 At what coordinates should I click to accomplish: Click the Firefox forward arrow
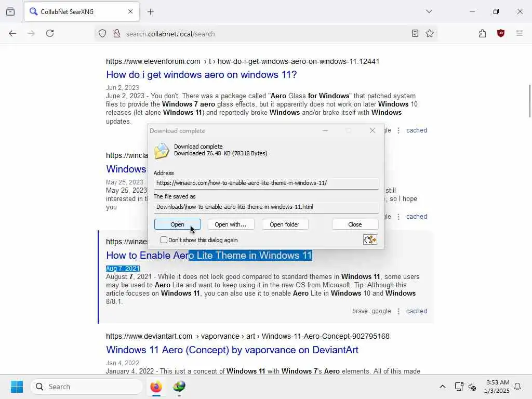[31, 33]
